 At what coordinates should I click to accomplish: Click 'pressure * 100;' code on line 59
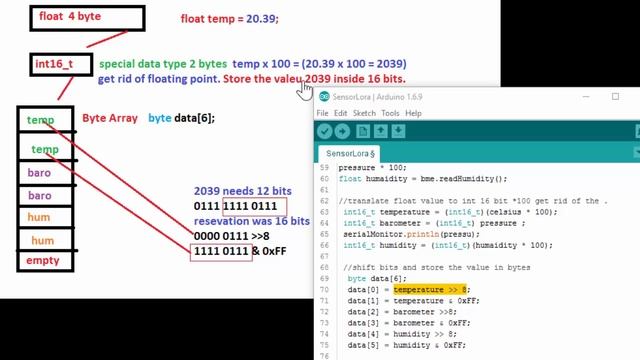pos(372,168)
